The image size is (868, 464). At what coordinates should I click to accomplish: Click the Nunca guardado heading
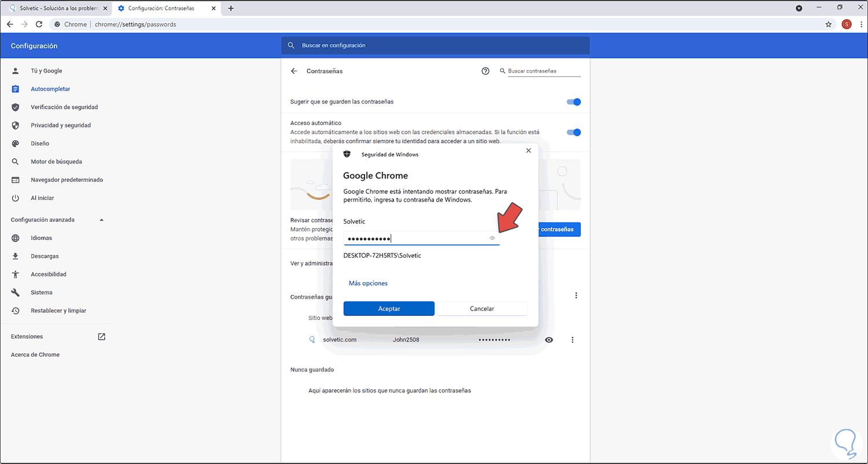pyautogui.click(x=312, y=370)
